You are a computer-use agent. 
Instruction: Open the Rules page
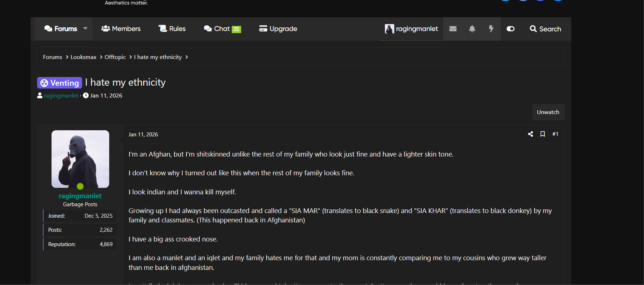[172, 29]
